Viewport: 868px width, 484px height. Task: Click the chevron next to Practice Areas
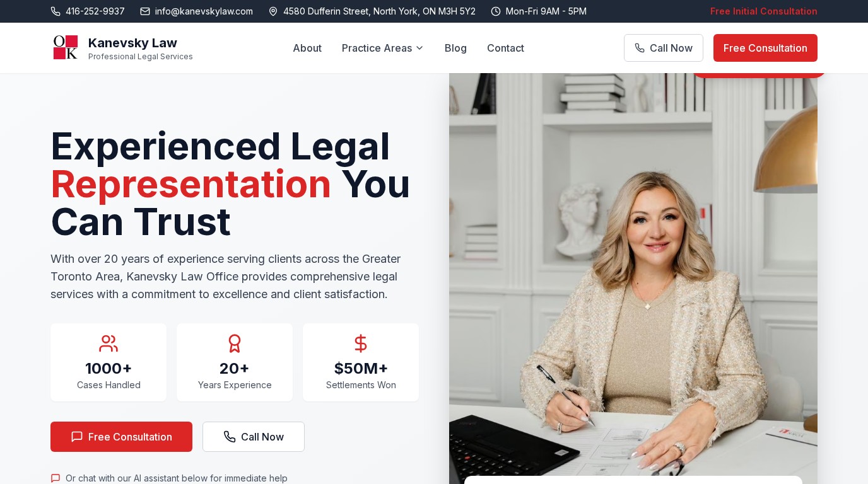[x=419, y=48]
